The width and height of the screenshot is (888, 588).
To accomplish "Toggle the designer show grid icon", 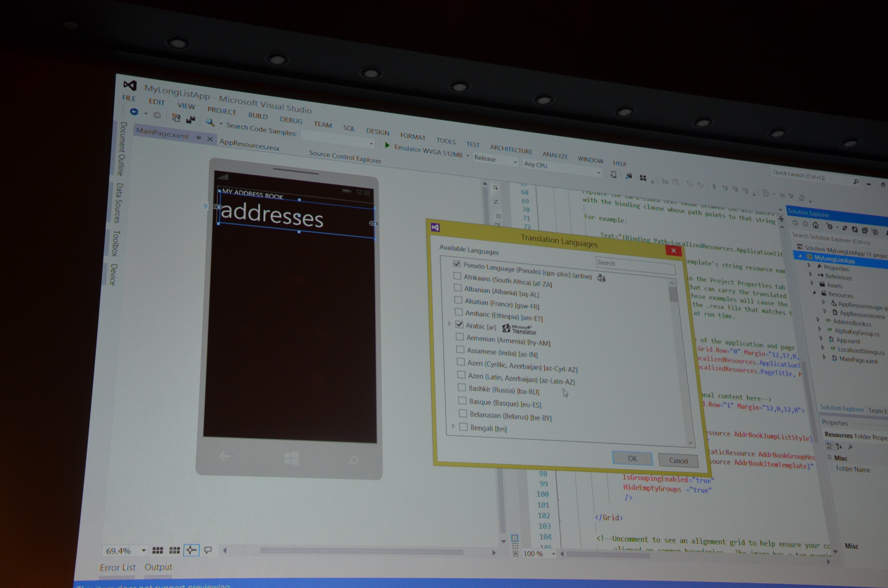I will click(157, 550).
